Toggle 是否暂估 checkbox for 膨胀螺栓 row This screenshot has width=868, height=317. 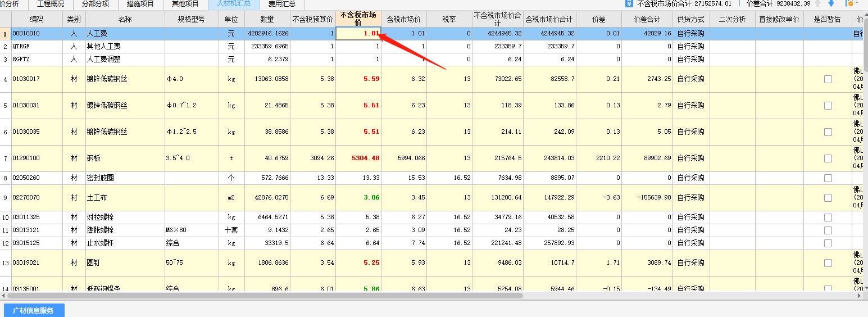tap(828, 230)
